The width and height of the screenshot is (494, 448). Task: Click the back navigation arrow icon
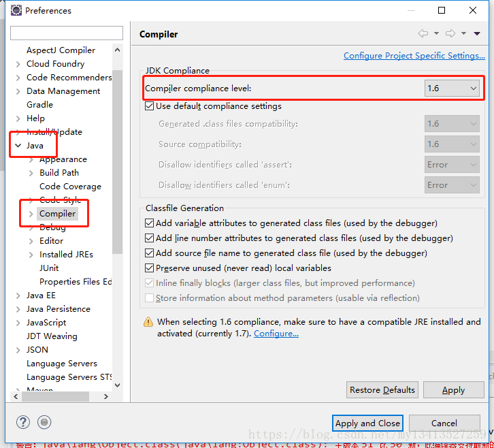[423, 33]
